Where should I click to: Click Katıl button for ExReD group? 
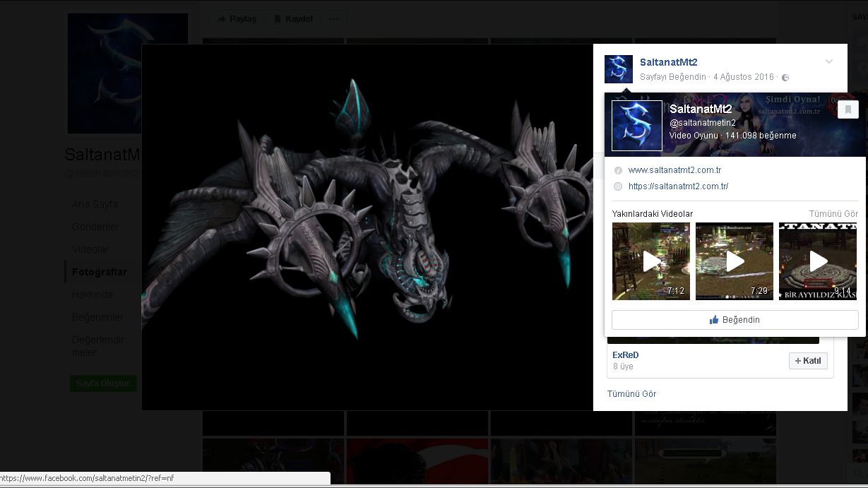pos(808,361)
